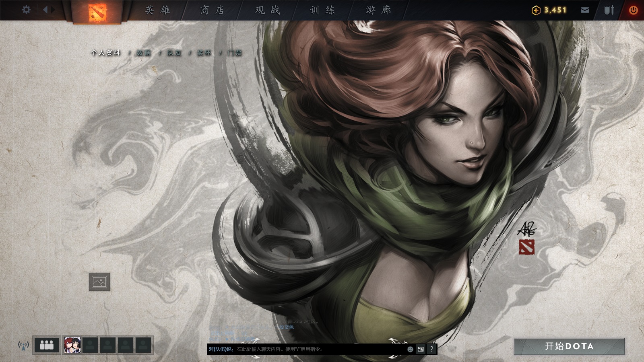This screenshot has width=644, height=362.
Task: Switch to the 个人资料 profile tab
Action: click(x=105, y=52)
